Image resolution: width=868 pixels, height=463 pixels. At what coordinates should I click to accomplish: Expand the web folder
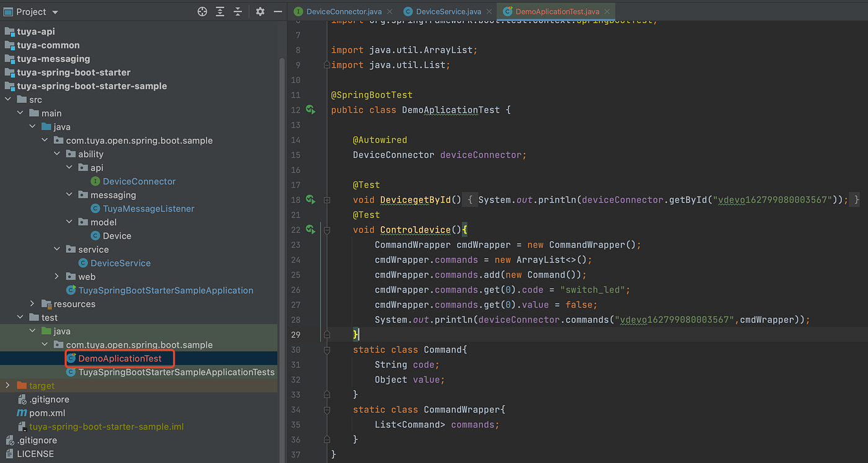tap(57, 276)
